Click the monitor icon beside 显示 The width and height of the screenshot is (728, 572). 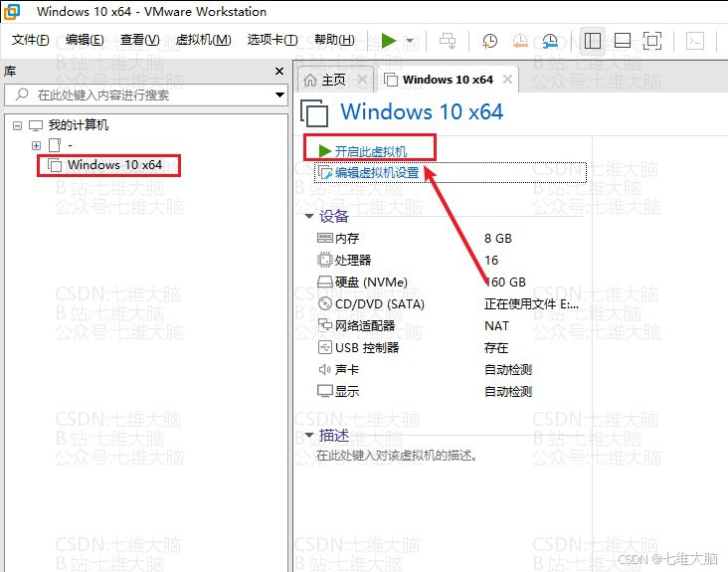tap(324, 391)
